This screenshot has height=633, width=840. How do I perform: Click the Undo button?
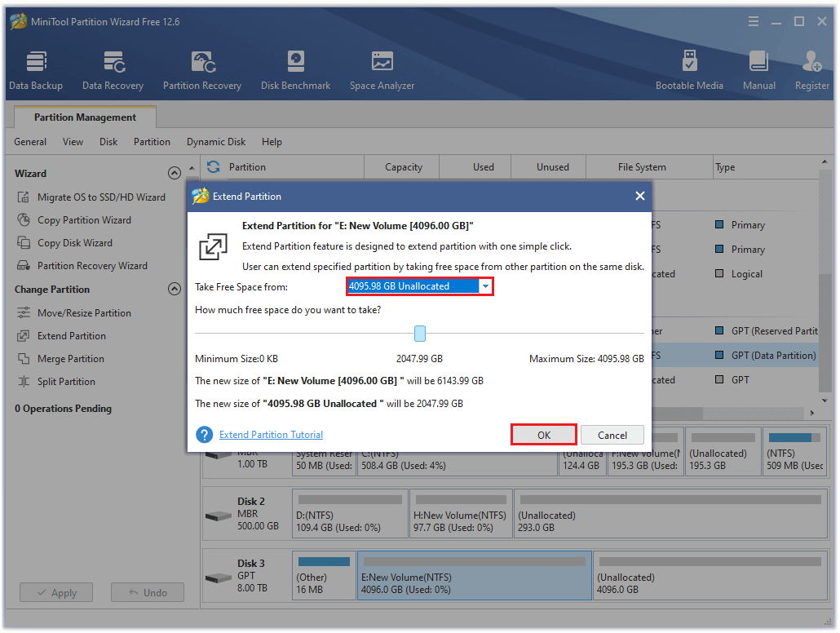148,592
